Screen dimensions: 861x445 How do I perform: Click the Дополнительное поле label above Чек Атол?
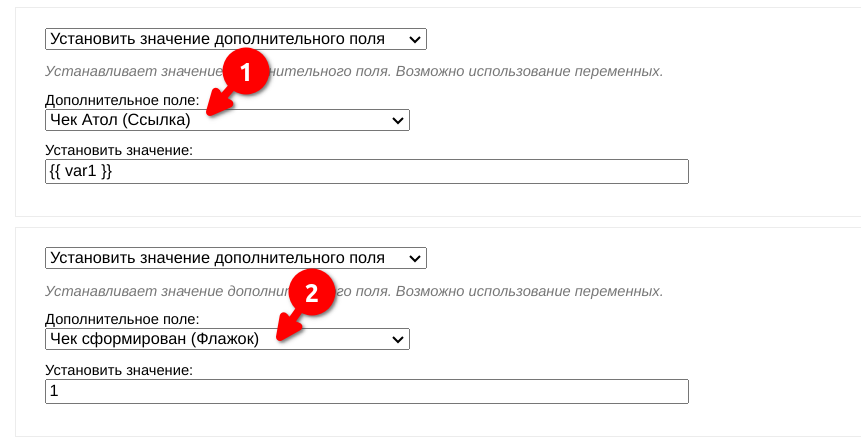122,100
